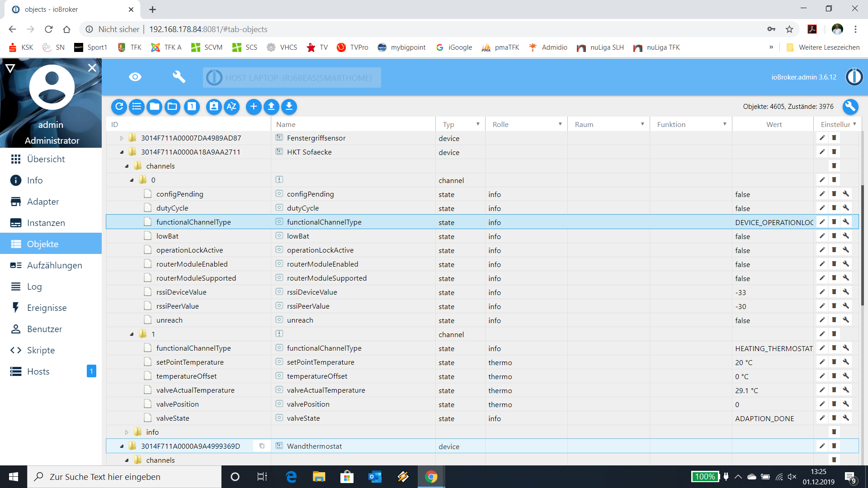Screen dimensions: 868x488
Task: Open Skripte page
Action: (51, 350)
